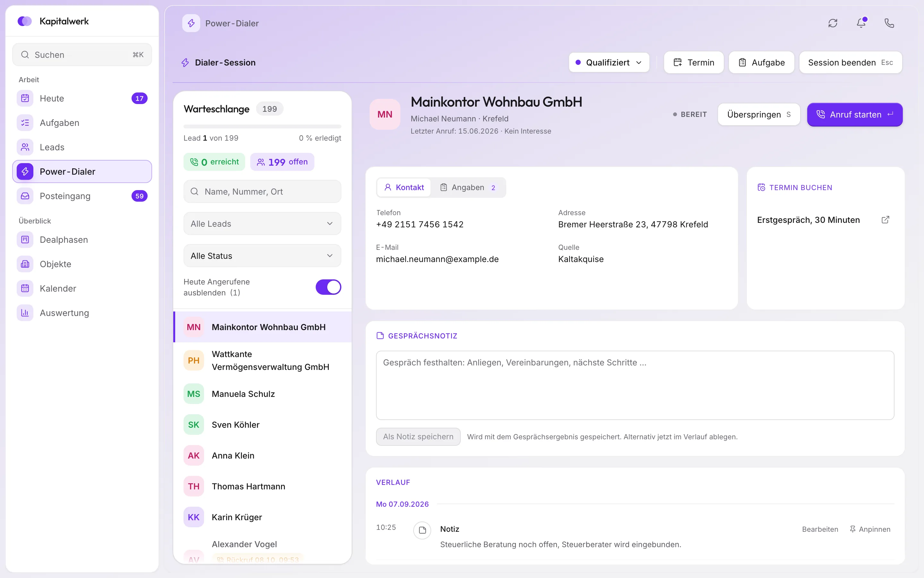This screenshot has width=924, height=578.
Task: Open the Alle Status filter dropdown
Action: pos(262,256)
